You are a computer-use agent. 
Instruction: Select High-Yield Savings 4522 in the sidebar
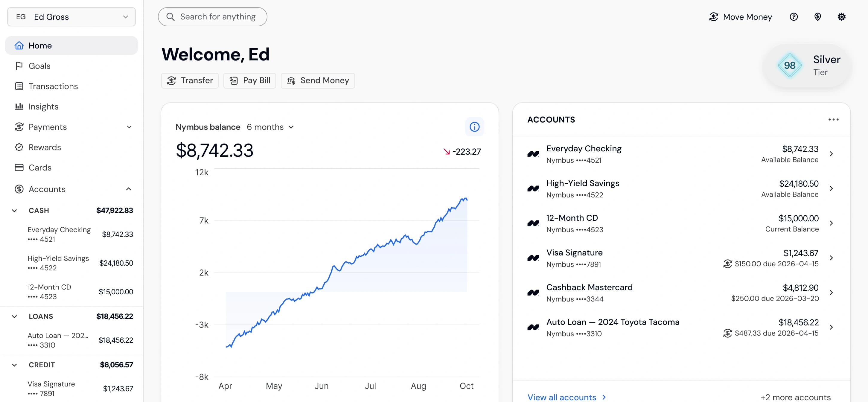click(x=71, y=263)
